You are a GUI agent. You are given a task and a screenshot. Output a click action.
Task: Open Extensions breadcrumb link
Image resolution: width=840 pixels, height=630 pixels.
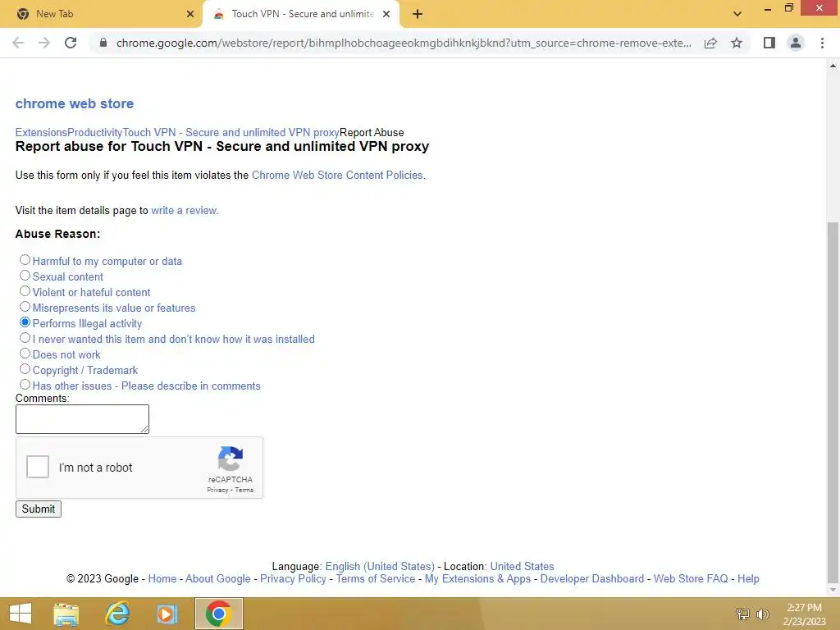click(x=41, y=132)
